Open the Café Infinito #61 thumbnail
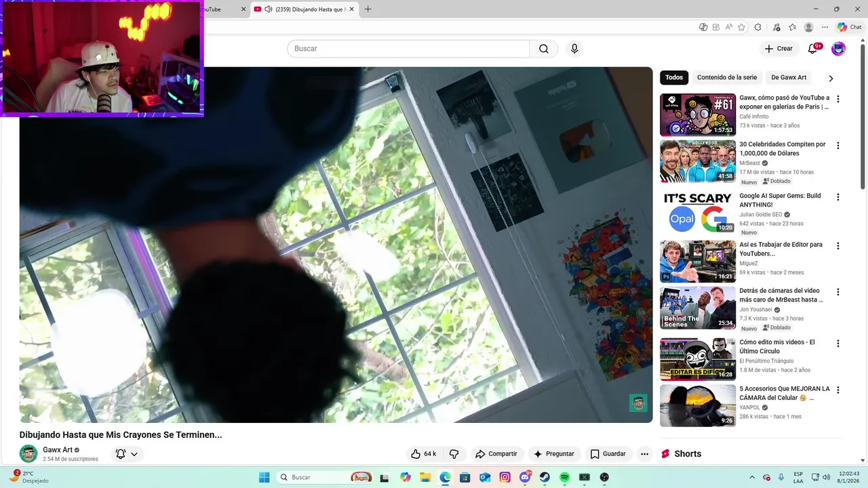The image size is (868, 488). coord(698,115)
